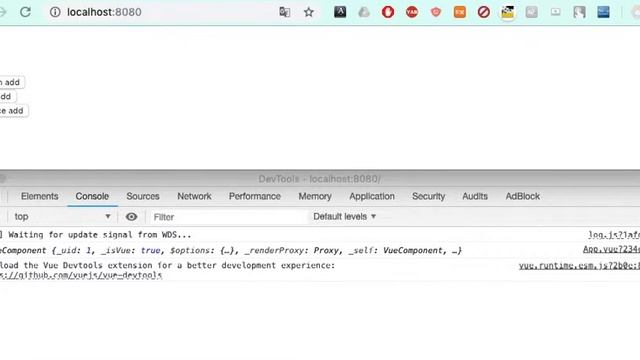640x360 pixels.
Task: Follow the github.com vue-devtools link
Action: pos(81,276)
